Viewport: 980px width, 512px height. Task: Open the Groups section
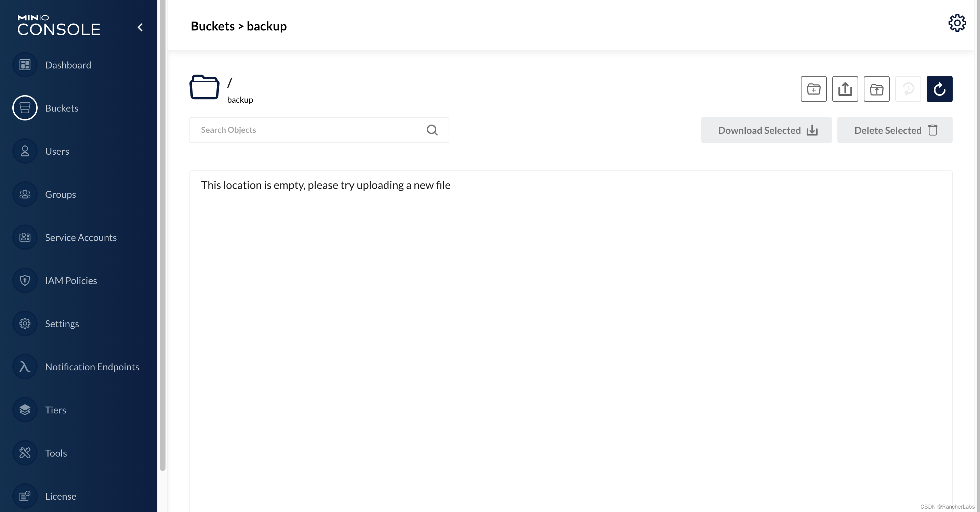tap(60, 194)
